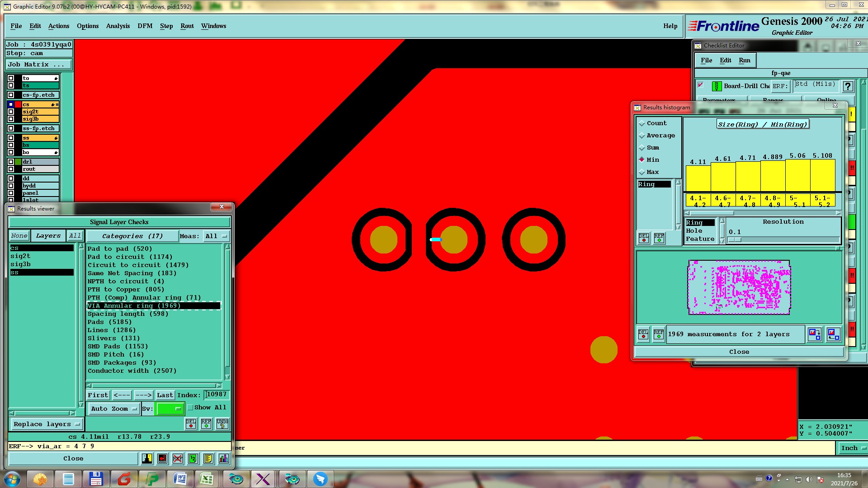The width and height of the screenshot is (868, 488).
Task: Click the question mark help icon in Checklist
Action: pos(848,86)
